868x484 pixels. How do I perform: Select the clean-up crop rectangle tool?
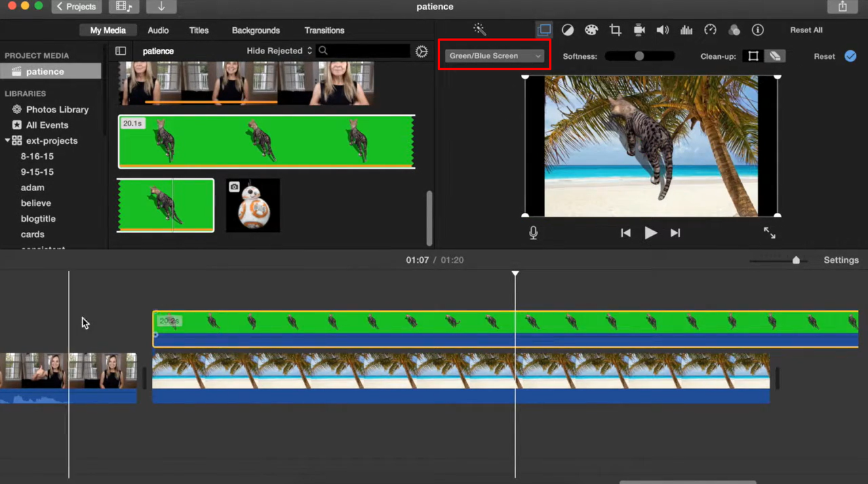pos(753,56)
